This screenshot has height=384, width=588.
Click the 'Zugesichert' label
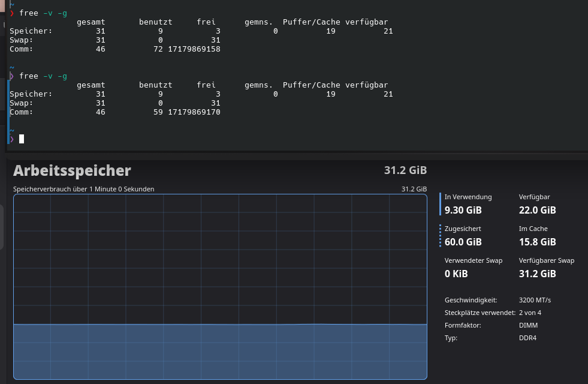(x=463, y=229)
